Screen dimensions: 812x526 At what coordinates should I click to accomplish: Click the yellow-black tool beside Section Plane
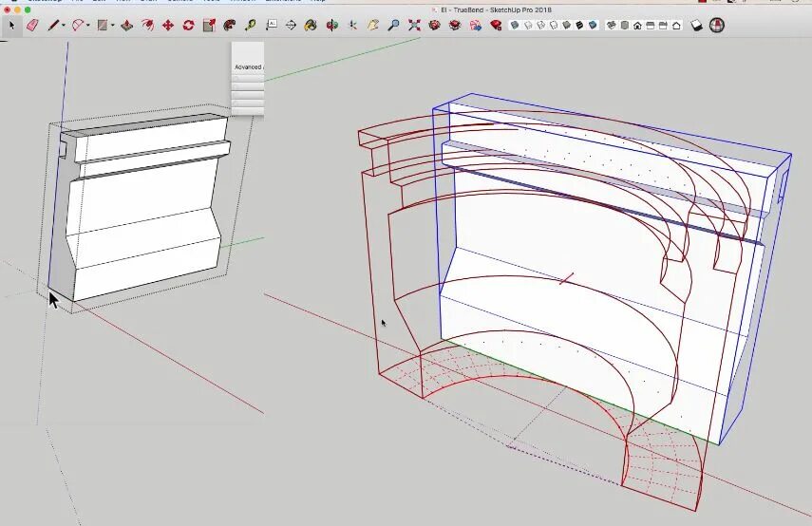pyautogui.click(x=311, y=25)
